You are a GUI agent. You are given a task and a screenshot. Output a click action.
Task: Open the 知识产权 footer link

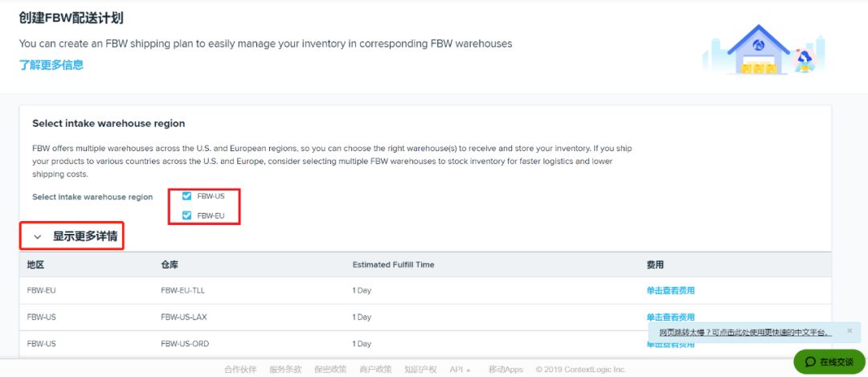(420, 369)
